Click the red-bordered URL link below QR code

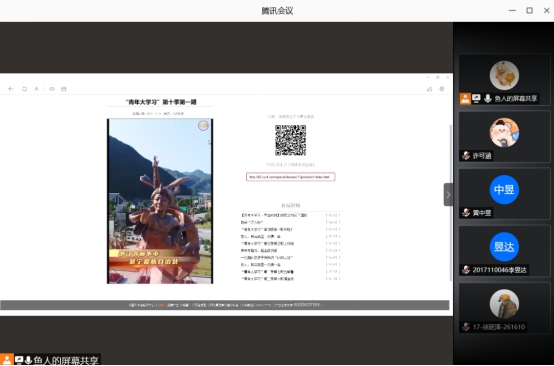point(290,177)
